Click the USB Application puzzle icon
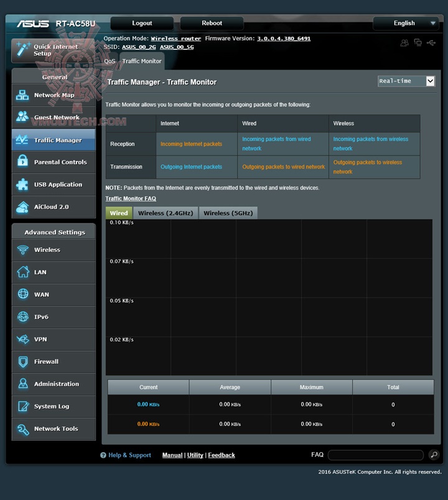The width and height of the screenshot is (448, 500). (22, 184)
